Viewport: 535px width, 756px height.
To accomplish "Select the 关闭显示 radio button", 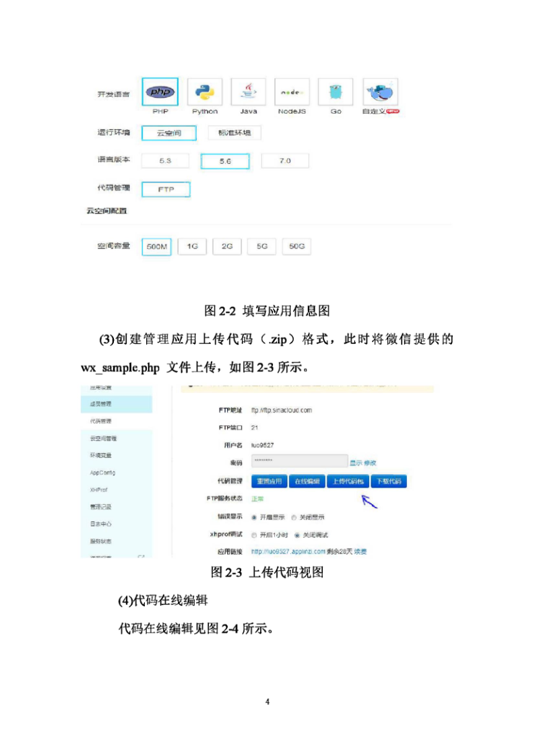I will click(294, 517).
